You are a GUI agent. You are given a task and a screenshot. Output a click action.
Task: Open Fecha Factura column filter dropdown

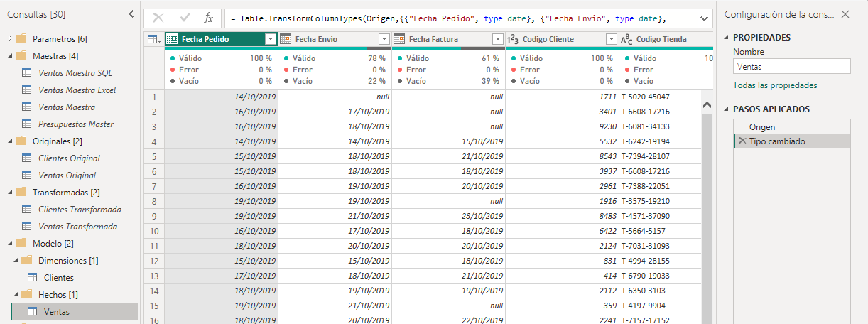click(x=498, y=39)
